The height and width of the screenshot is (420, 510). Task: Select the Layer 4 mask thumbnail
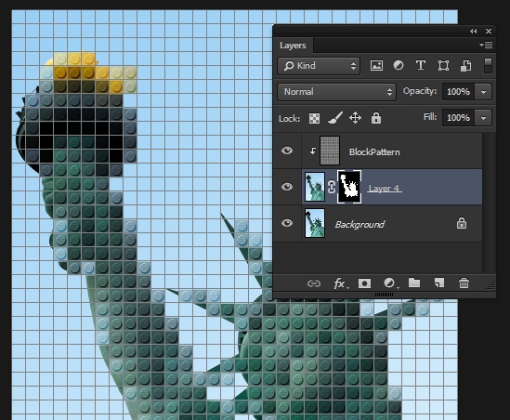349,187
